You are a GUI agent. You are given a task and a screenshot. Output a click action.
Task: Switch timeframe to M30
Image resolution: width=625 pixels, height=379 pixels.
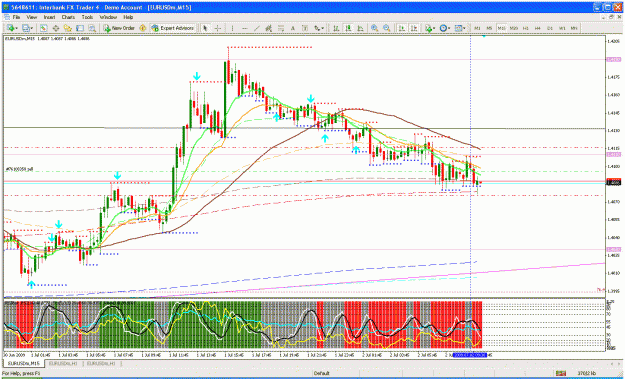[514, 28]
